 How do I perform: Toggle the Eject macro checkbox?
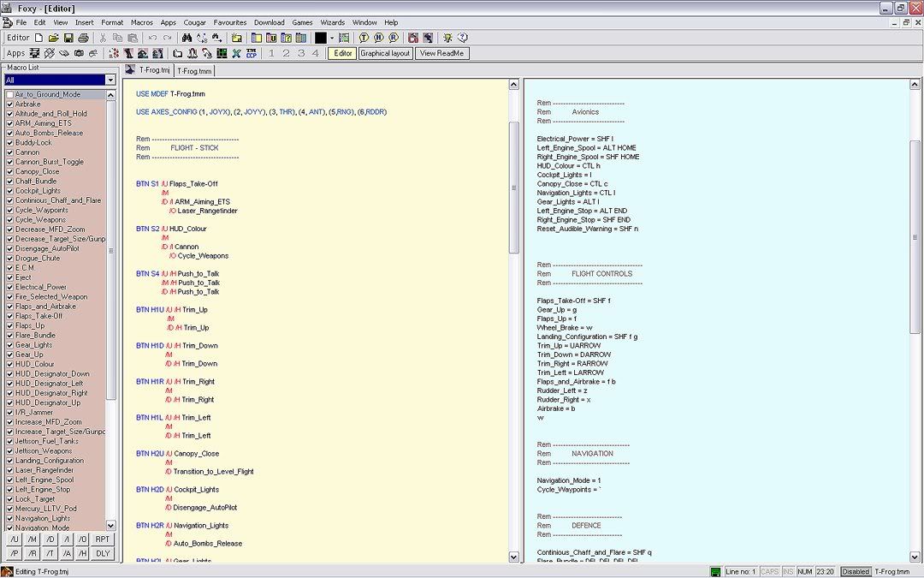point(10,277)
